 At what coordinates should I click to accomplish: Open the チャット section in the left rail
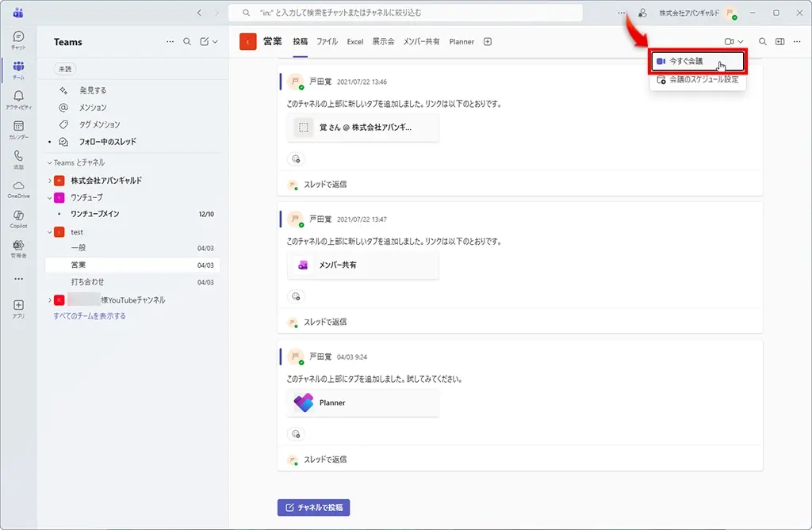[x=17, y=38]
